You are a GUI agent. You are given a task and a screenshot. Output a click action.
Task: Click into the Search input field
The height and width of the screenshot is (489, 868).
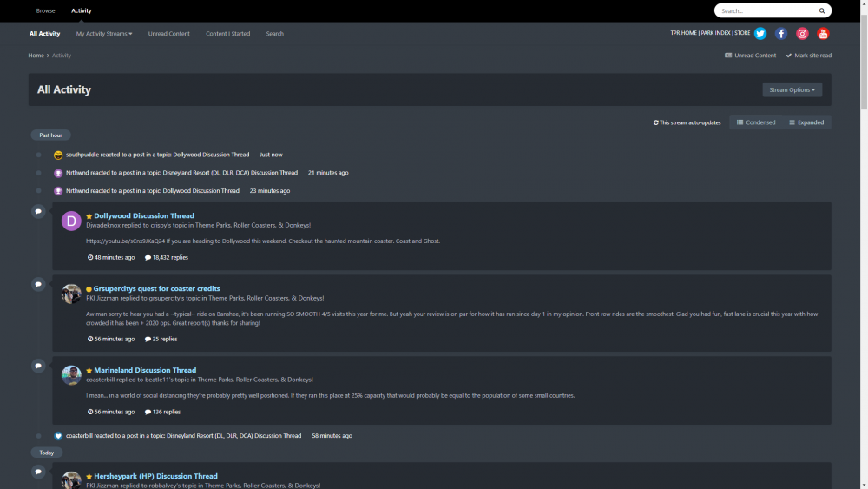pyautogui.click(x=766, y=11)
